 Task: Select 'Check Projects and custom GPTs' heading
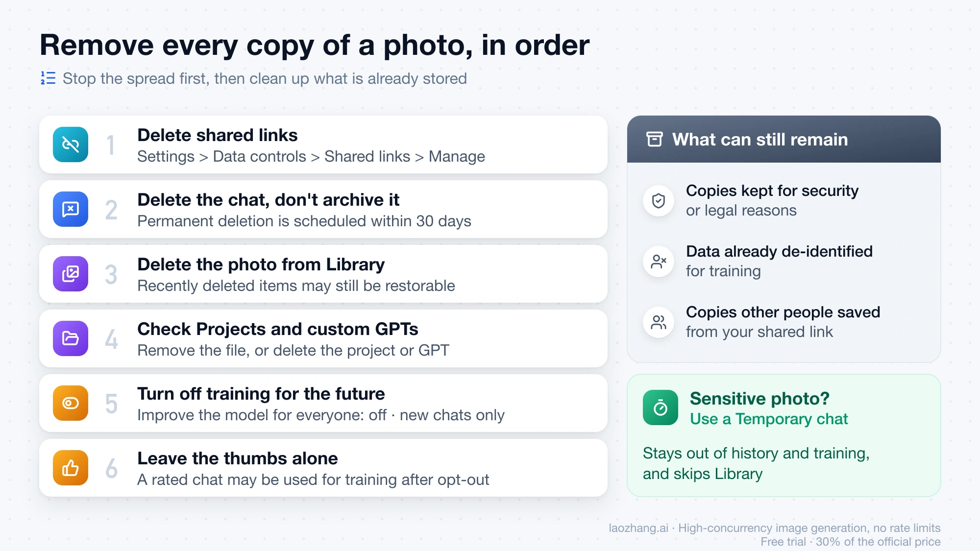(x=278, y=329)
